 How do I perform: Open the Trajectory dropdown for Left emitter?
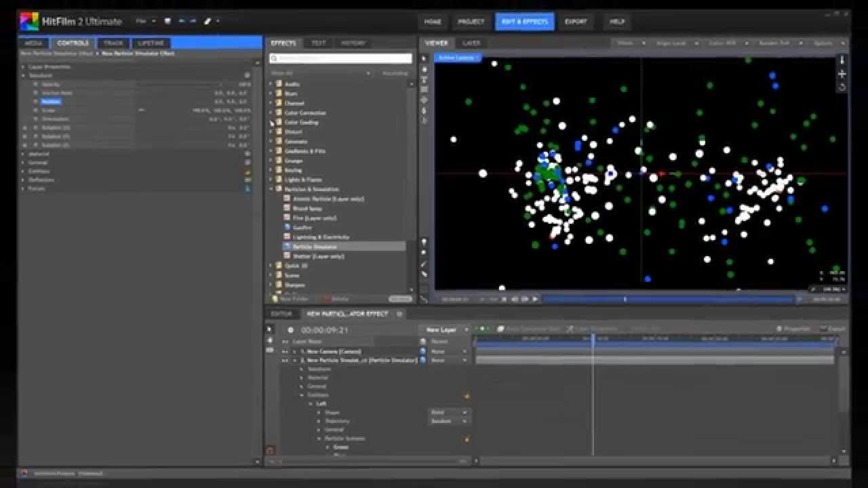coord(448,421)
